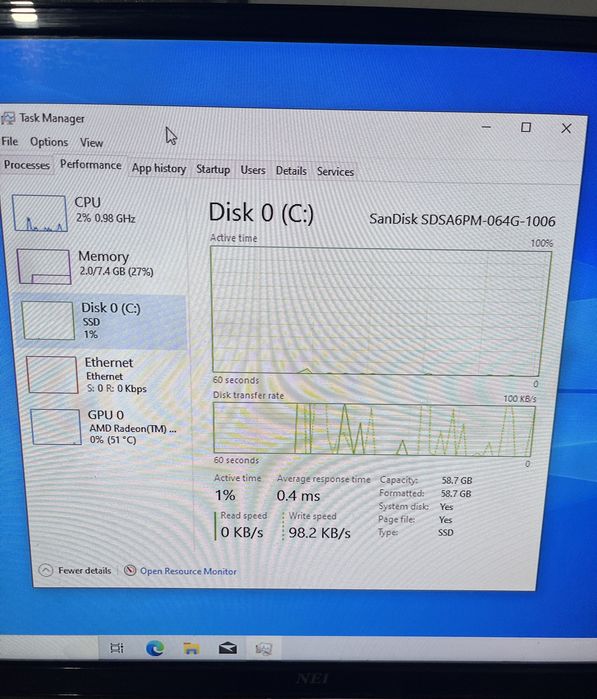Select the GPU 0 performance item

(109, 427)
